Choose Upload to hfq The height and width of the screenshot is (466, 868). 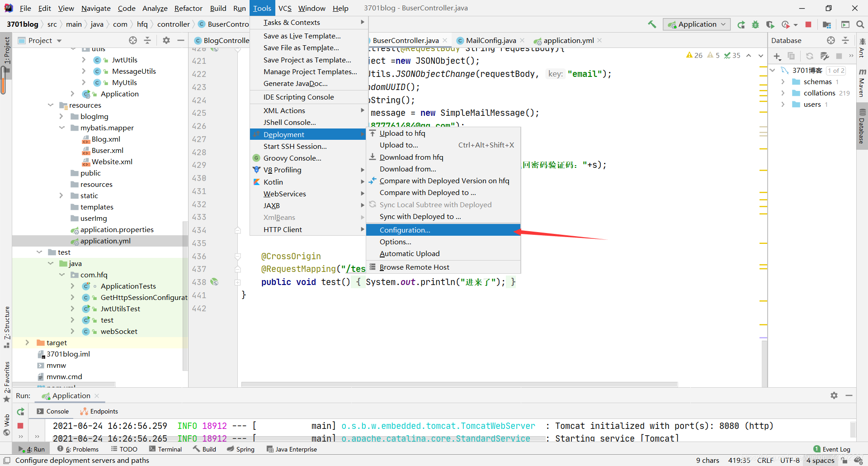(443, 133)
